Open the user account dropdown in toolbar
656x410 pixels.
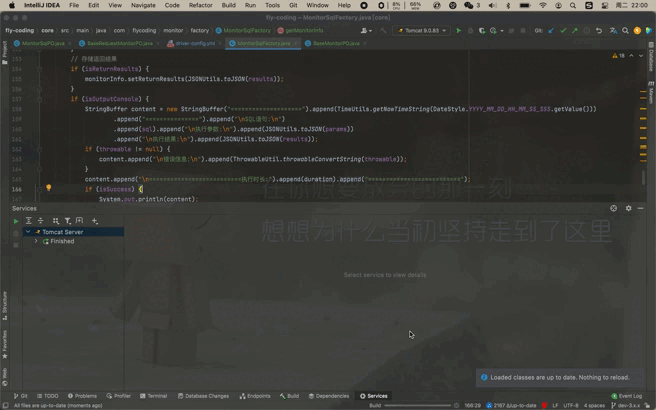(x=366, y=31)
